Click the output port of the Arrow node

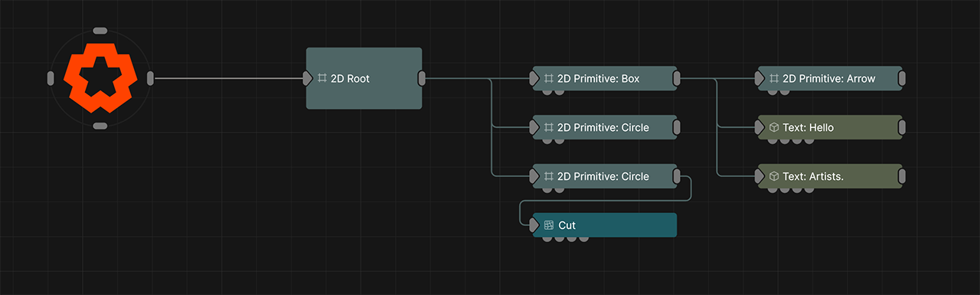[x=903, y=78]
